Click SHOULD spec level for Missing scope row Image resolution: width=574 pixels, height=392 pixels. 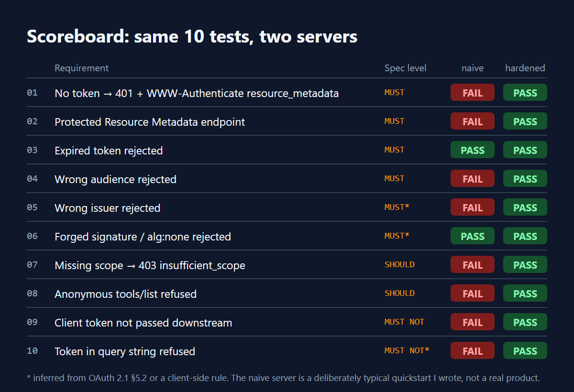click(399, 264)
